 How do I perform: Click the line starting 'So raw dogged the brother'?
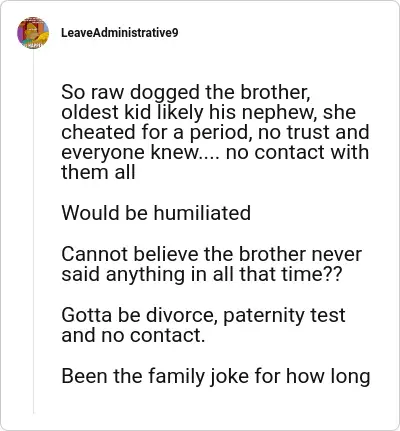pyautogui.click(x=186, y=92)
